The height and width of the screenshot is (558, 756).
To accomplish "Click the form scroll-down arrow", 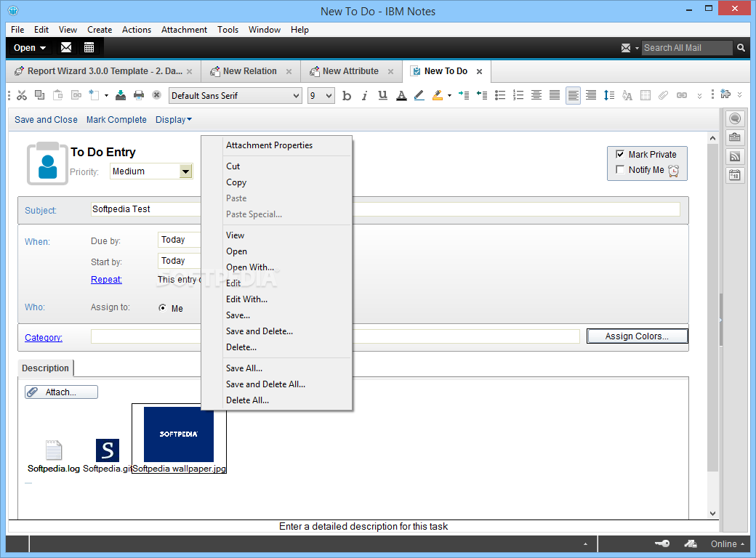I will pyautogui.click(x=712, y=514).
